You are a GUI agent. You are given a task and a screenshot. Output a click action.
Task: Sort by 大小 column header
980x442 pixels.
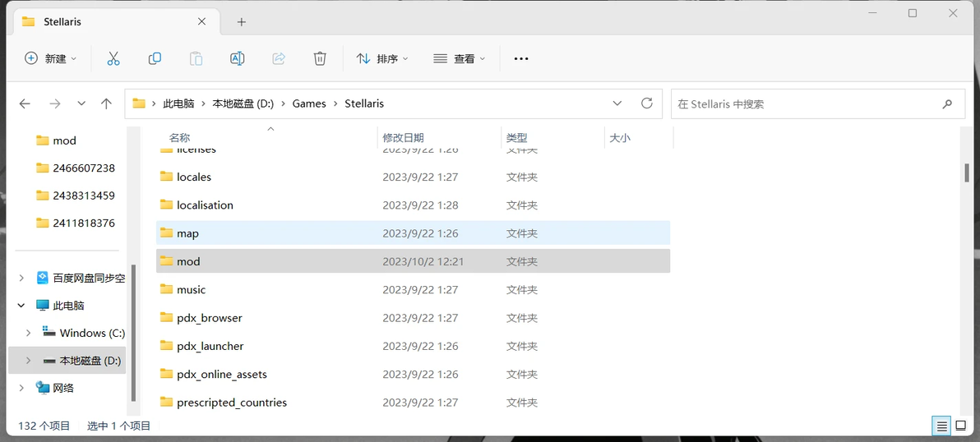point(619,138)
